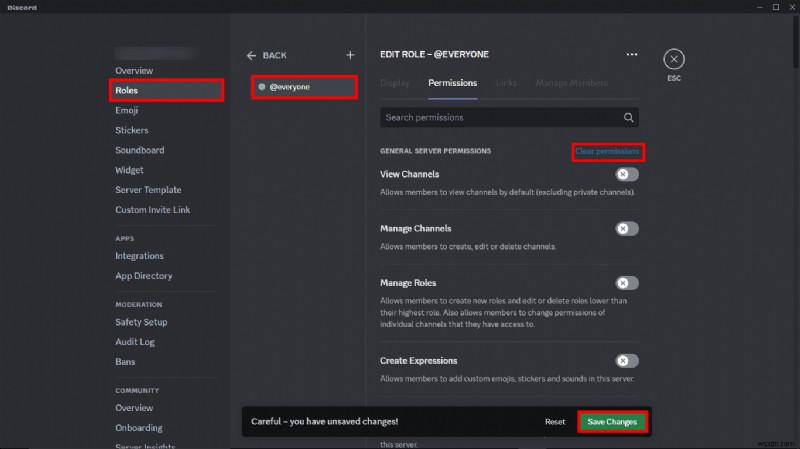
Task: Add a new role with plus icon
Action: coord(350,55)
